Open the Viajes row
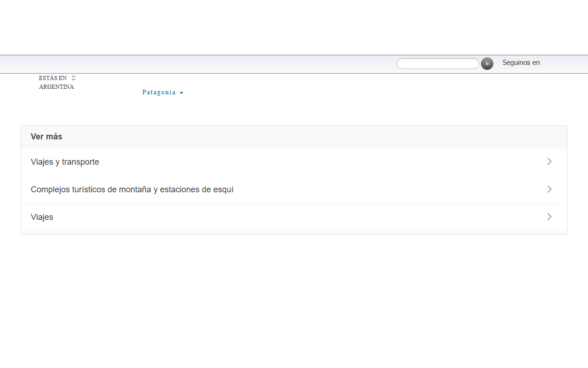The height and width of the screenshot is (368, 588). [x=294, y=217]
